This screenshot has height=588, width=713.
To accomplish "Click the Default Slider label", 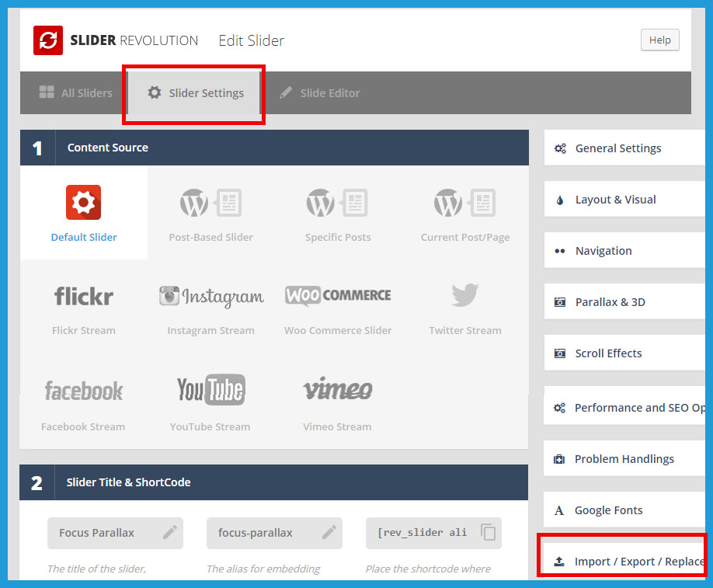I will coord(84,238).
